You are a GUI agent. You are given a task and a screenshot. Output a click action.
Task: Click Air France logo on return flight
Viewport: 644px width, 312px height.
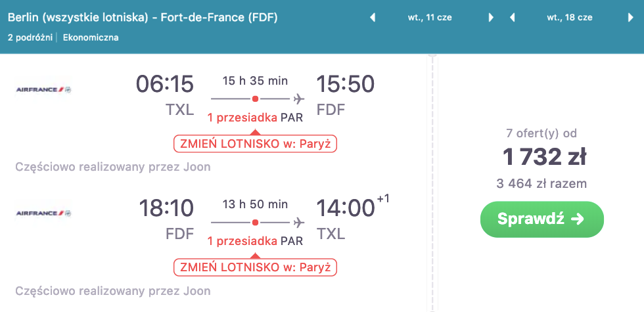click(x=43, y=213)
